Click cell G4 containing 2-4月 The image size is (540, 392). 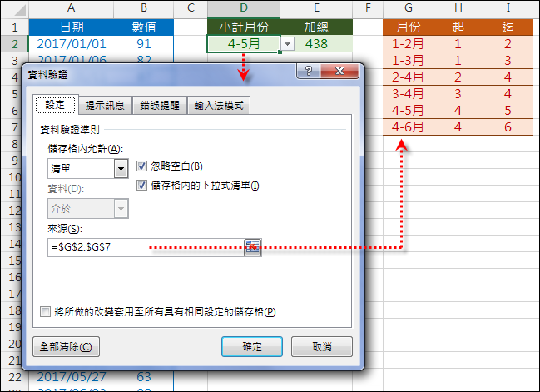408,77
